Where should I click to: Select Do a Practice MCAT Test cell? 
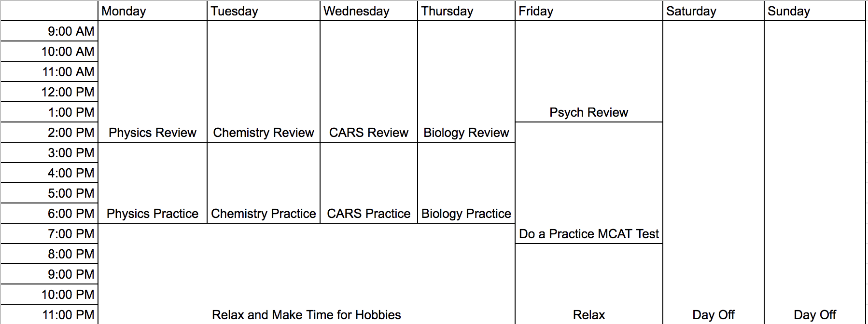589,183
